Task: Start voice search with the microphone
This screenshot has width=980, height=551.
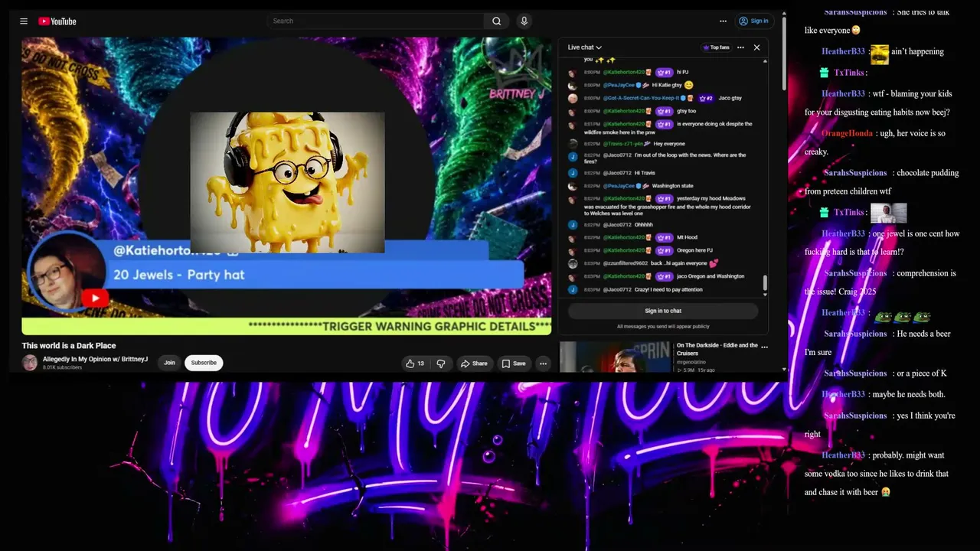Action: tap(524, 21)
